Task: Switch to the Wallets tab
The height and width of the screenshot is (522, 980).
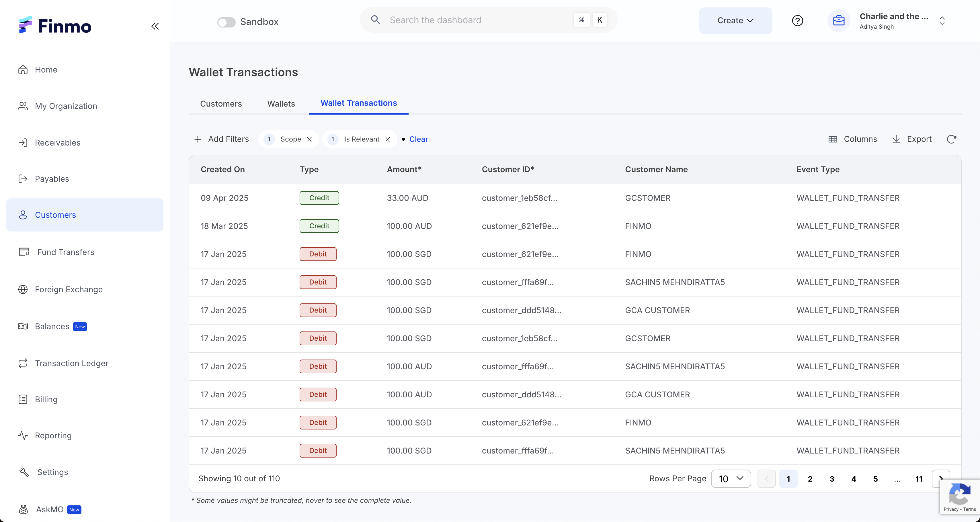Action: [281, 104]
